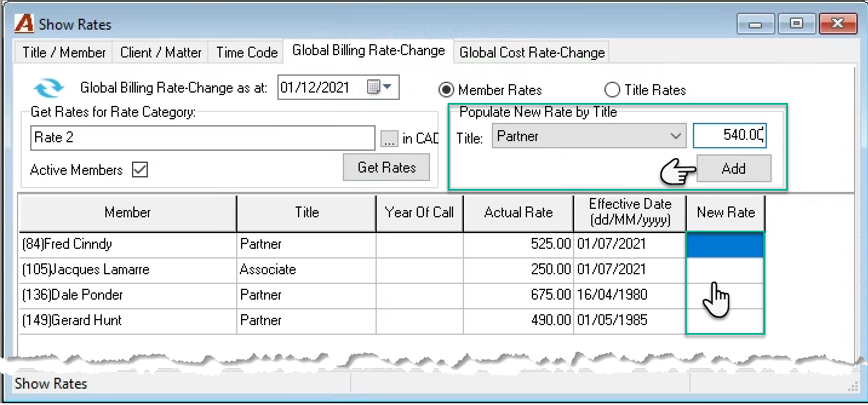Click the Add button

click(734, 168)
